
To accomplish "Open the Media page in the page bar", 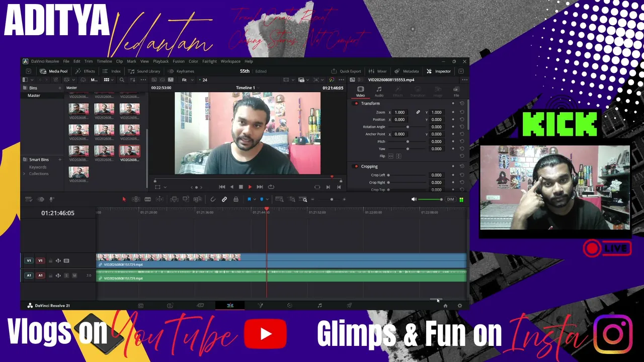I will tap(141, 306).
